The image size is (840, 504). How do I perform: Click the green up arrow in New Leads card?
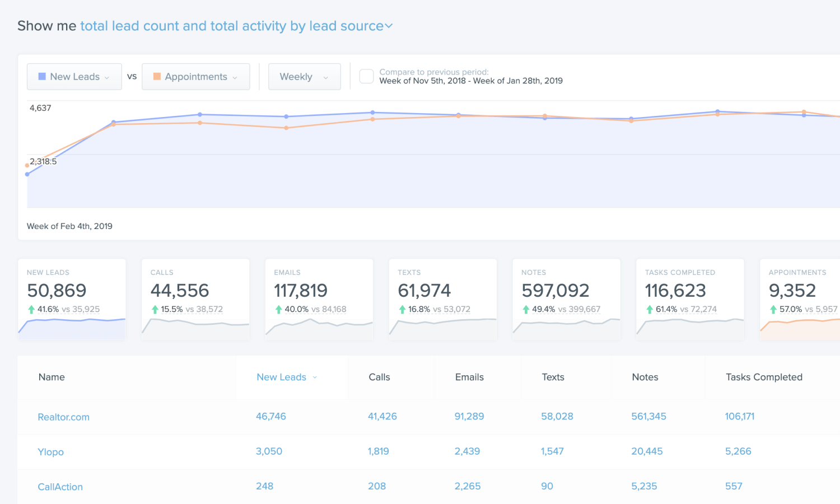point(31,309)
